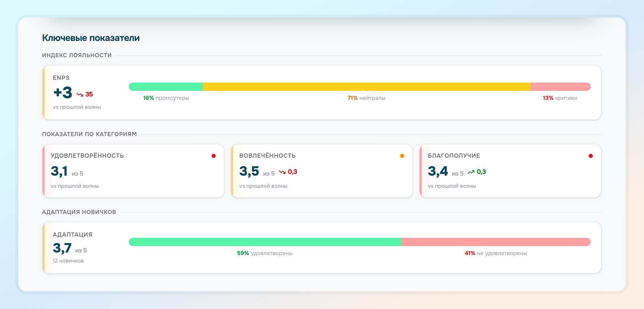Click the ENPS score value +3
This screenshot has width=644, height=309.
click(x=63, y=93)
